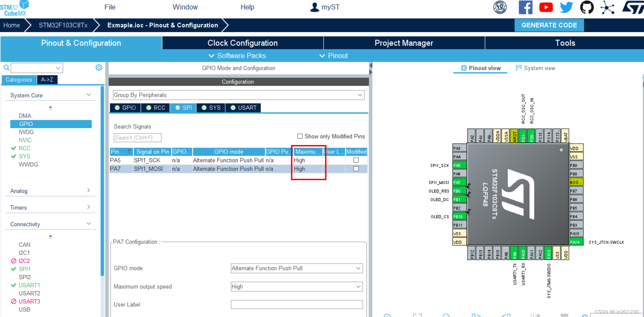The width and height of the screenshot is (644, 317).
Task: Click Pinout view icon
Action: (x=464, y=68)
